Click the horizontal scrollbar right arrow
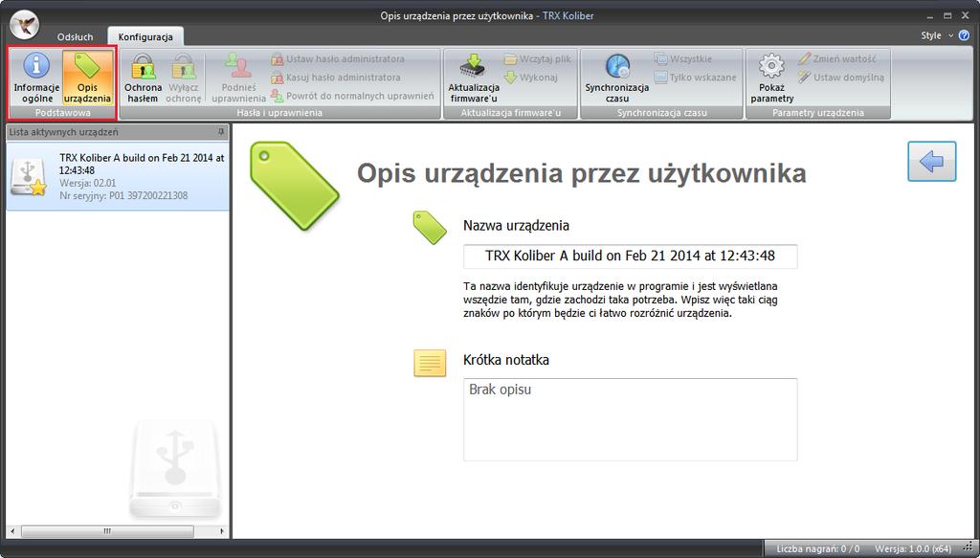The height and width of the screenshot is (558, 980). 222,532
